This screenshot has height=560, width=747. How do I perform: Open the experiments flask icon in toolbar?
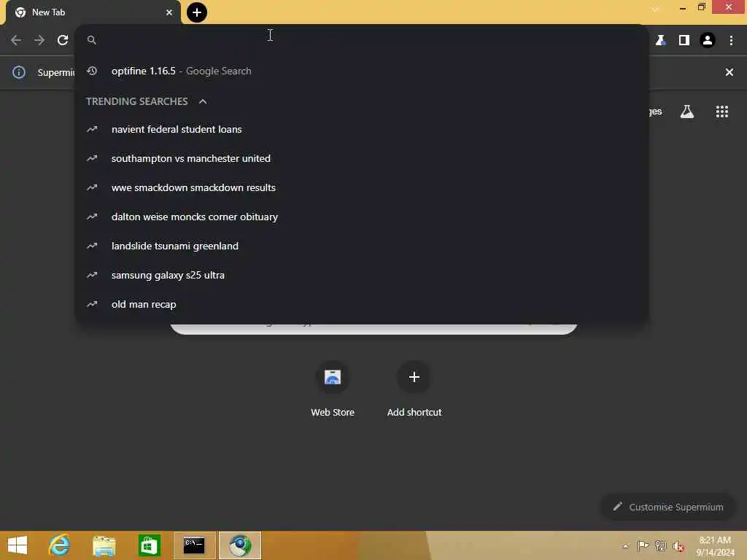[660, 41]
